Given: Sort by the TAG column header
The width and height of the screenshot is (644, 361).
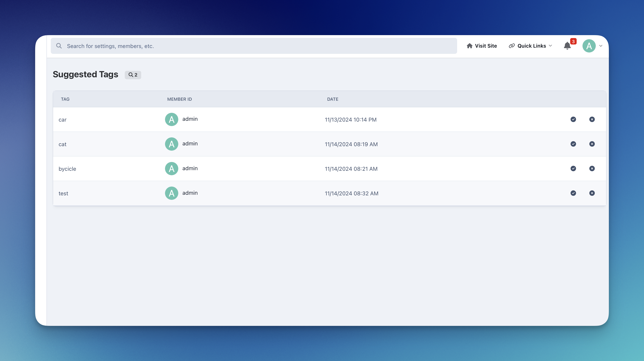Looking at the screenshot, I should pyautogui.click(x=65, y=99).
